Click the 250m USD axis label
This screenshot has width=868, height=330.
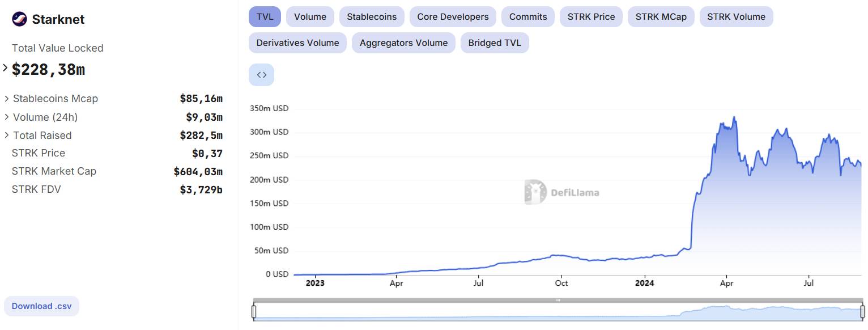pyautogui.click(x=269, y=156)
